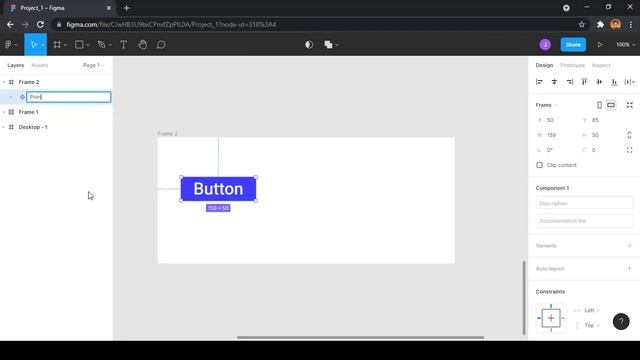The height and width of the screenshot is (360, 640).
Task: Click align horizontal centers icon
Action: pyautogui.click(x=554, y=82)
